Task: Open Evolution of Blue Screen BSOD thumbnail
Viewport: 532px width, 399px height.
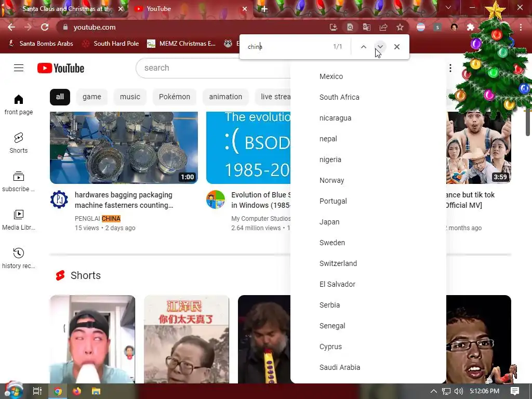Action: [248, 148]
